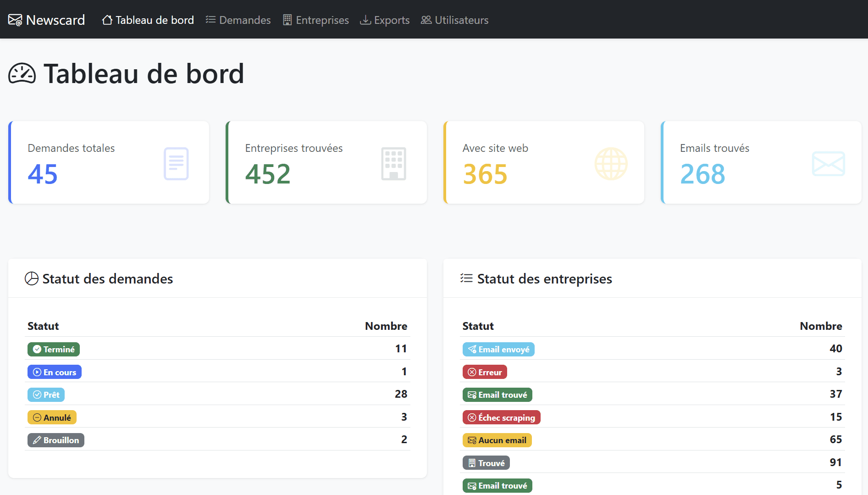
Task: Click the document icon in Demandes totales card
Action: pyautogui.click(x=176, y=164)
